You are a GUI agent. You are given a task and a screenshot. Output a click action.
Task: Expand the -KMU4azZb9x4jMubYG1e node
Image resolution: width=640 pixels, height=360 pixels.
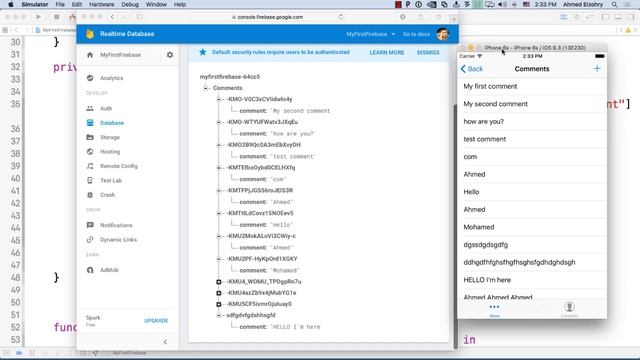point(219,293)
